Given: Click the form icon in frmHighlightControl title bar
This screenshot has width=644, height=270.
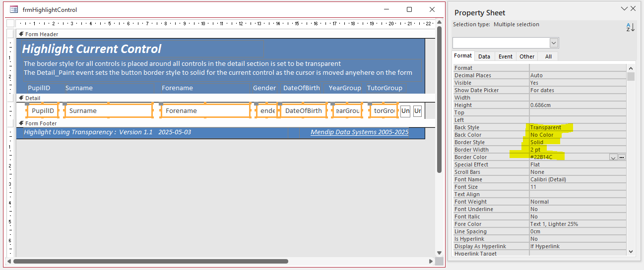Looking at the screenshot, I should click(14, 9).
